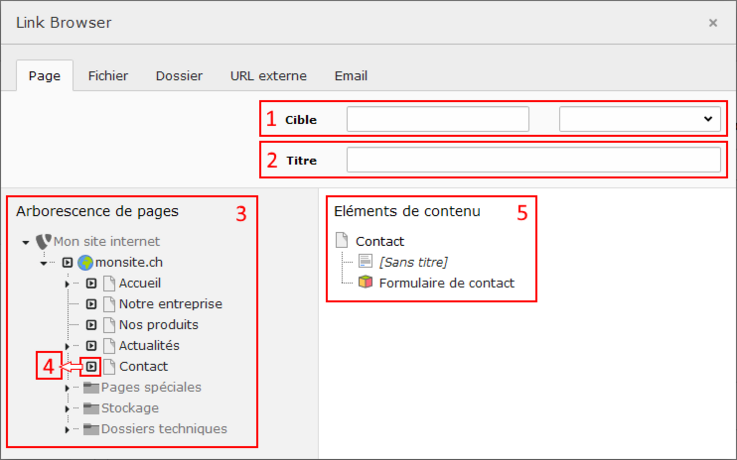The width and height of the screenshot is (737, 460).
Task: Select the Actualités page link
Action: (x=149, y=346)
